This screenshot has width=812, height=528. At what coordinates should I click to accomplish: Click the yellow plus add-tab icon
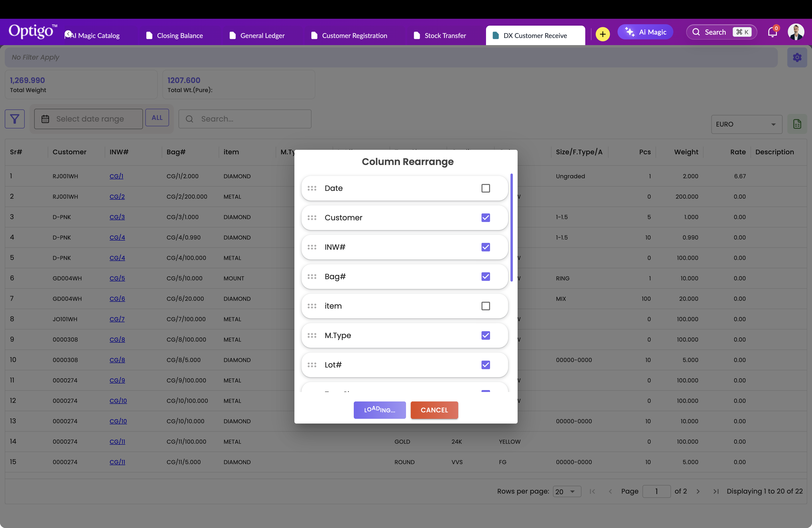pyautogui.click(x=603, y=34)
